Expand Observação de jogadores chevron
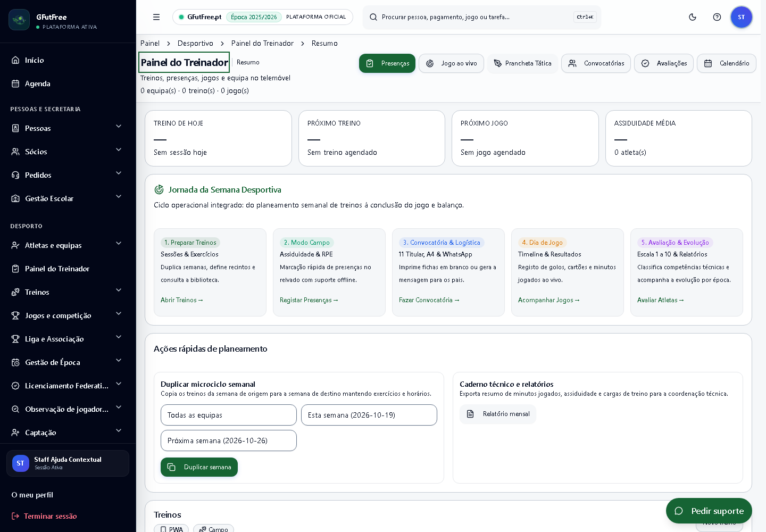The width and height of the screenshot is (766, 532). tap(119, 408)
